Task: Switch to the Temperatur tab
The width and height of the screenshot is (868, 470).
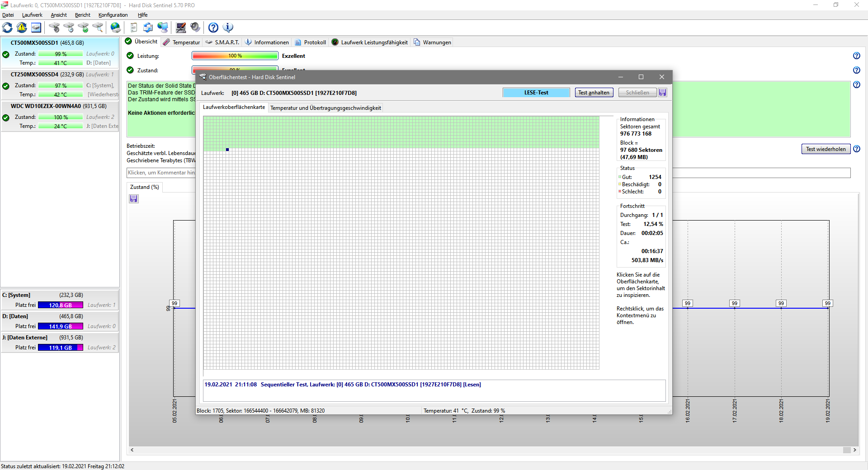Action: coord(182,42)
